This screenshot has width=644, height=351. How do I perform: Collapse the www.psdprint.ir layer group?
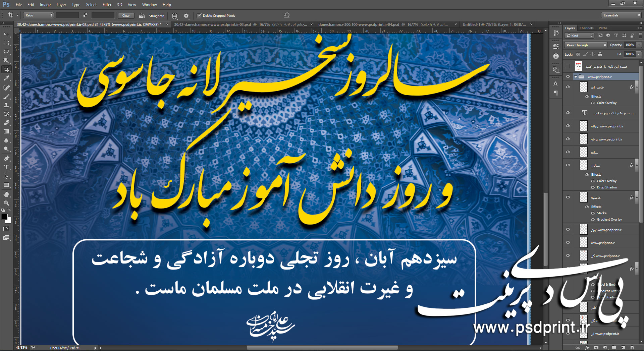(x=576, y=77)
